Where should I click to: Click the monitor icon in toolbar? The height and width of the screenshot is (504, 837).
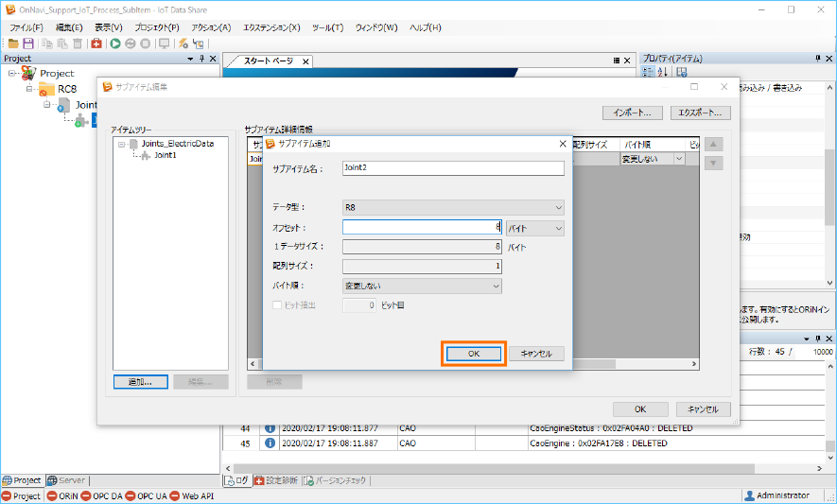[164, 43]
